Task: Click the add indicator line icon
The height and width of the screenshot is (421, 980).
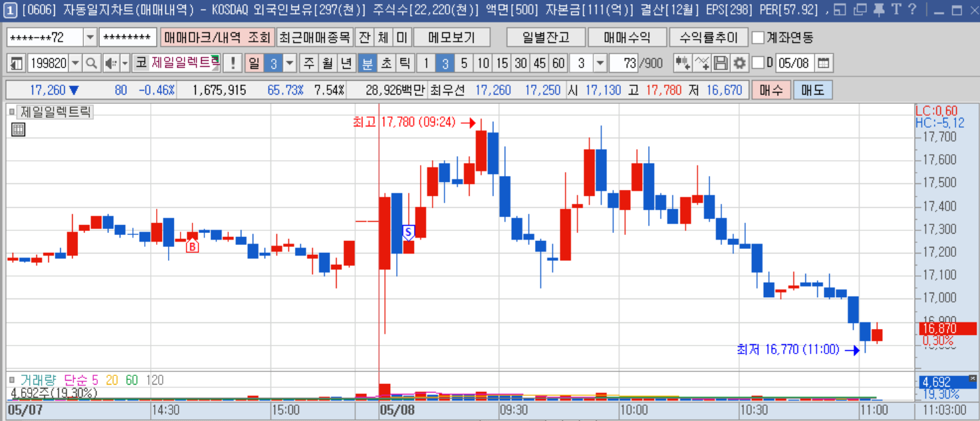Action: tap(702, 64)
